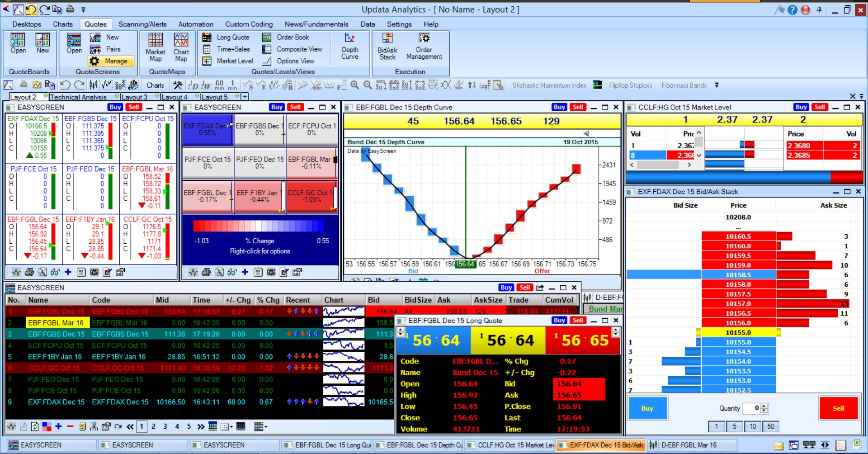Click the hammer and wrench tools icon

tap(177, 85)
